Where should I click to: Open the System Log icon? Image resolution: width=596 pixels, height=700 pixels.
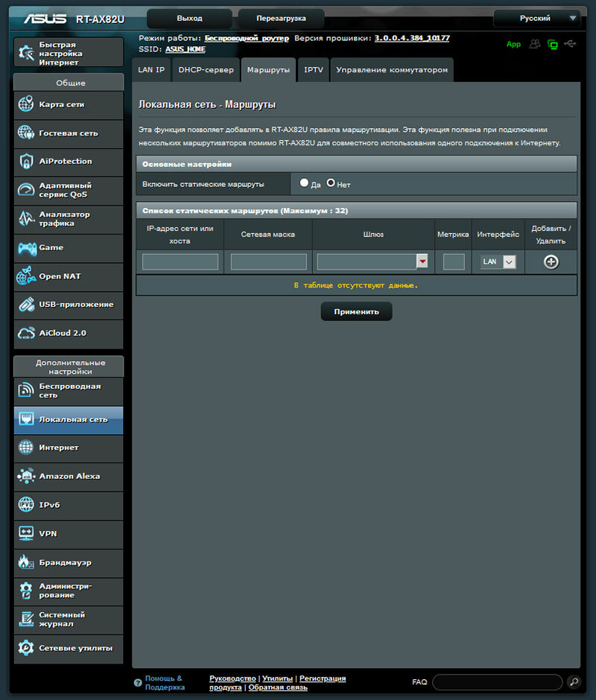(26, 619)
